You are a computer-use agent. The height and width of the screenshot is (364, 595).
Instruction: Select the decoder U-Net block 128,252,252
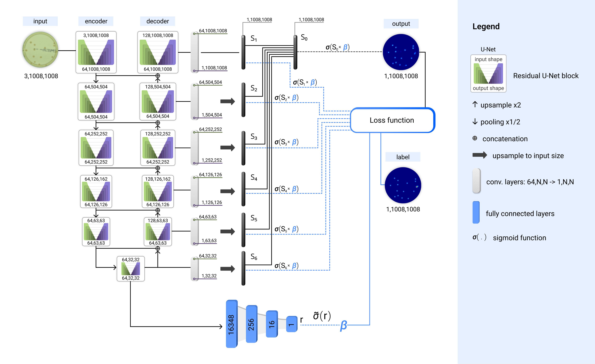pos(158,148)
